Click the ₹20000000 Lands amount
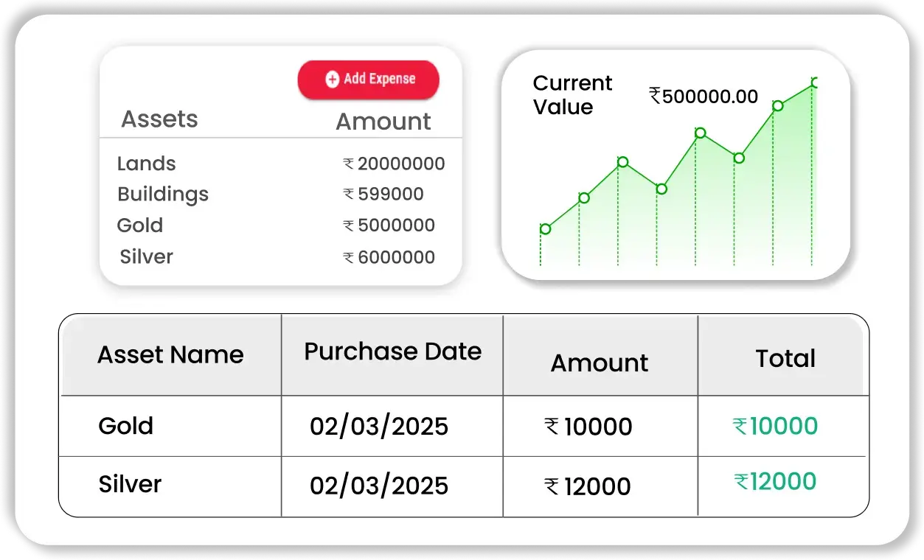This screenshot has height=560, width=924. tap(395, 164)
